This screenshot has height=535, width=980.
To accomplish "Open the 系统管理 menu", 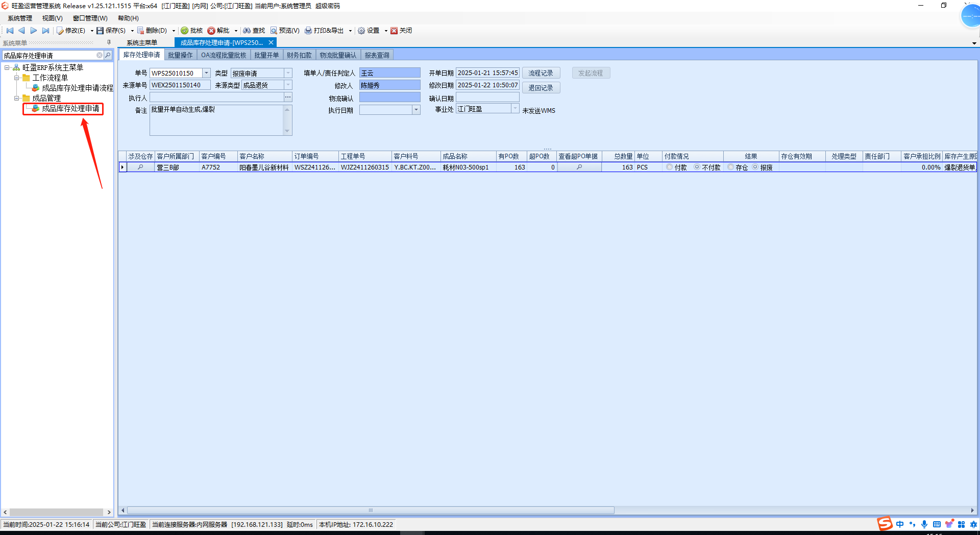I will point(20,18).
